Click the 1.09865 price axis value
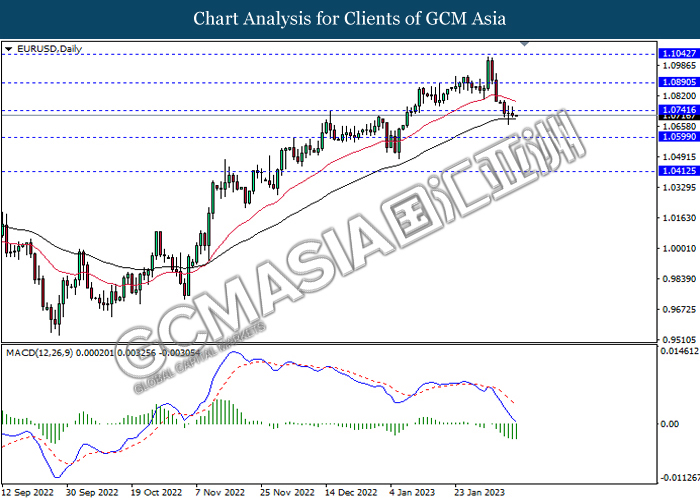700x500 pixels. pos(679,66)
